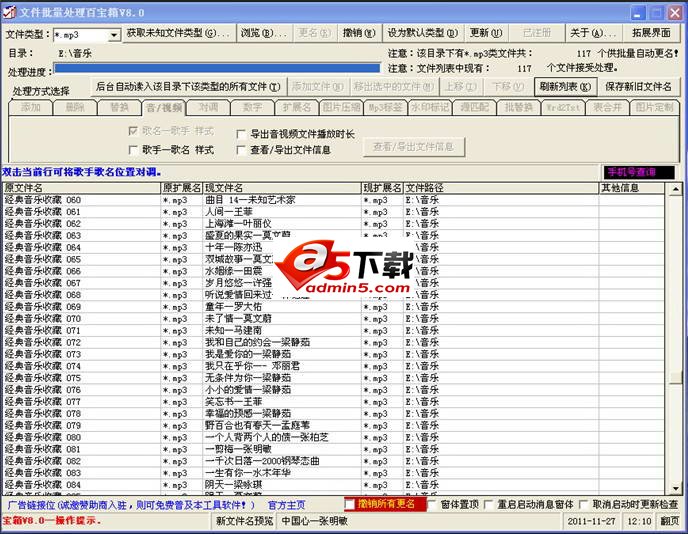Switch to the 音/视频 tab
Image resolution: width=688 pixels, height=534 pixels.
tap(164, 108)
